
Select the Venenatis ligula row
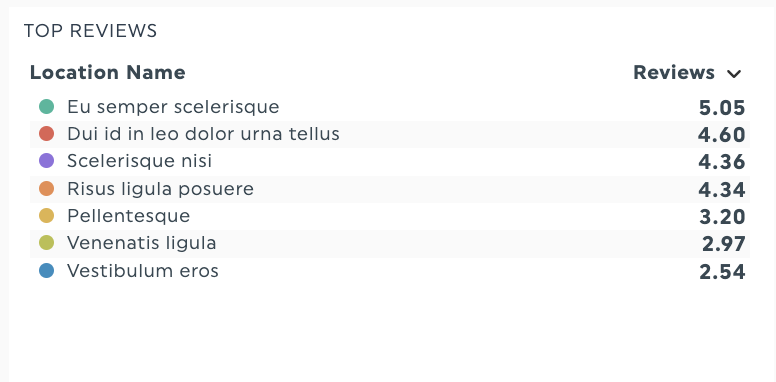point(390,243)
